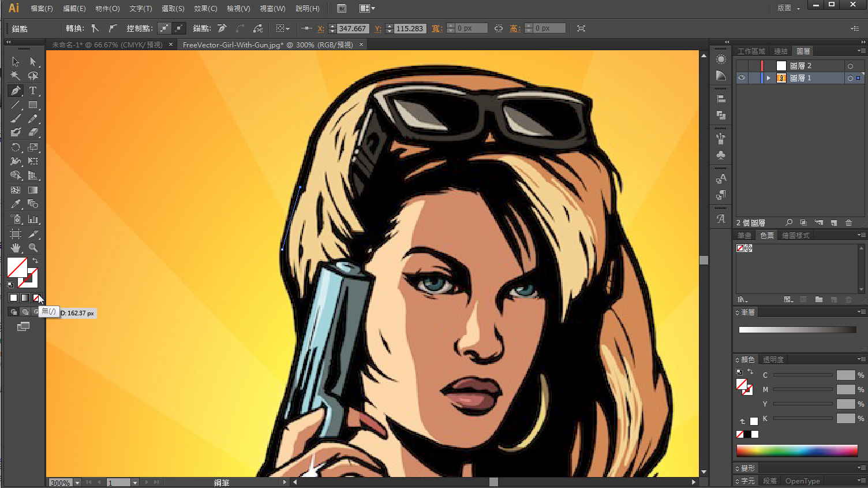Open the zoom level dropdown arrow
Image resolution: width=868 pixels, height=488 pixels.
coord(77,483)
